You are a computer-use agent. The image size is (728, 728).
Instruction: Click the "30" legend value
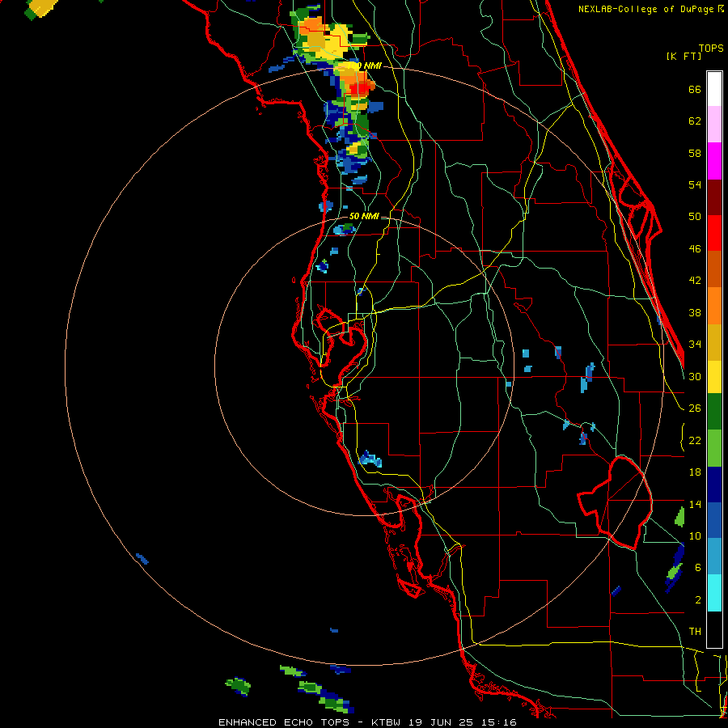click(695, 376)
